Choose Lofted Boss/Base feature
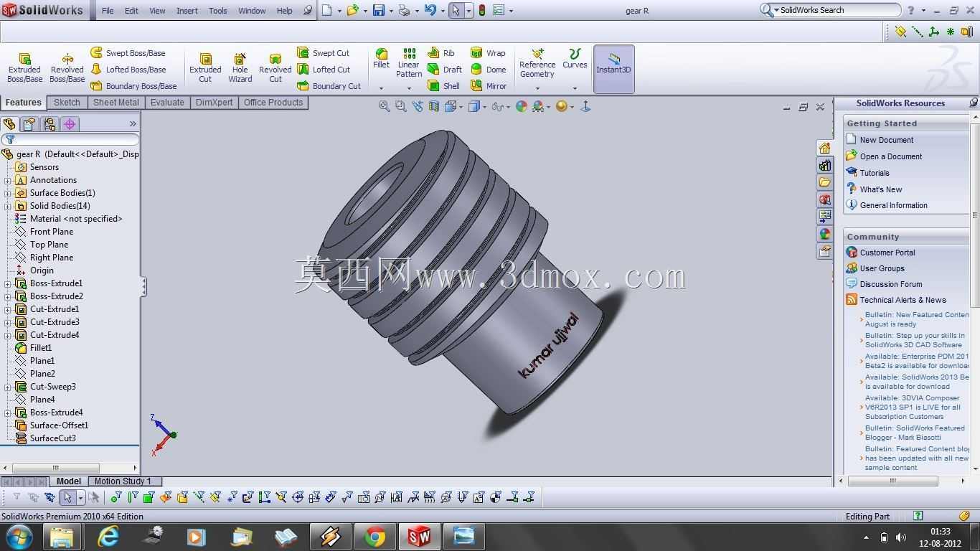The width and height of the screenshot is (980, 551). pyautogui.click(x=128, y=70)
